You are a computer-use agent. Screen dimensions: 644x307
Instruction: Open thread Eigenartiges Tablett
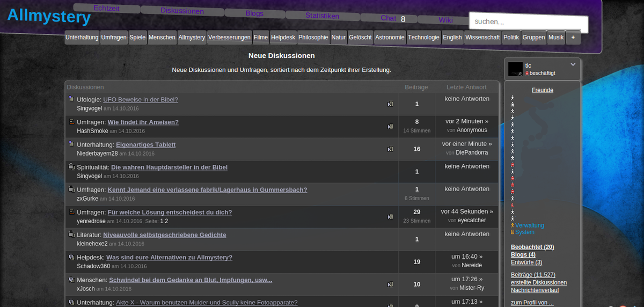click(x=145, y=144)
